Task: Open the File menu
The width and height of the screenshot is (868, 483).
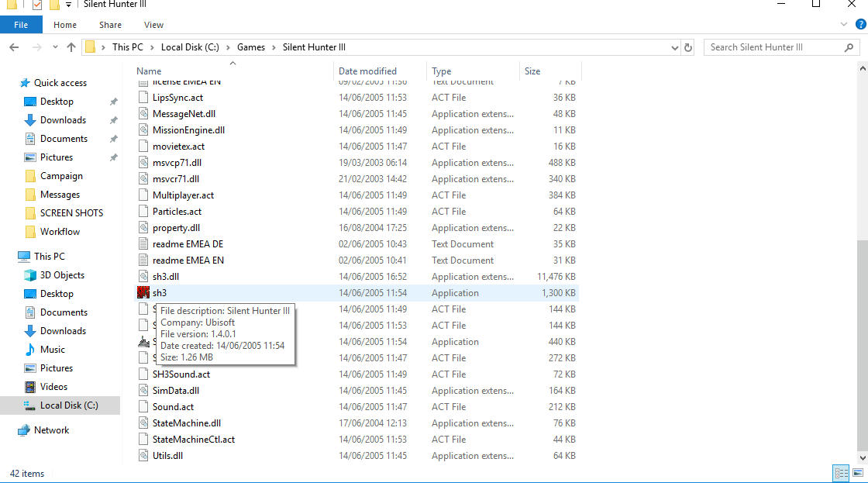Action: (21, 25)
